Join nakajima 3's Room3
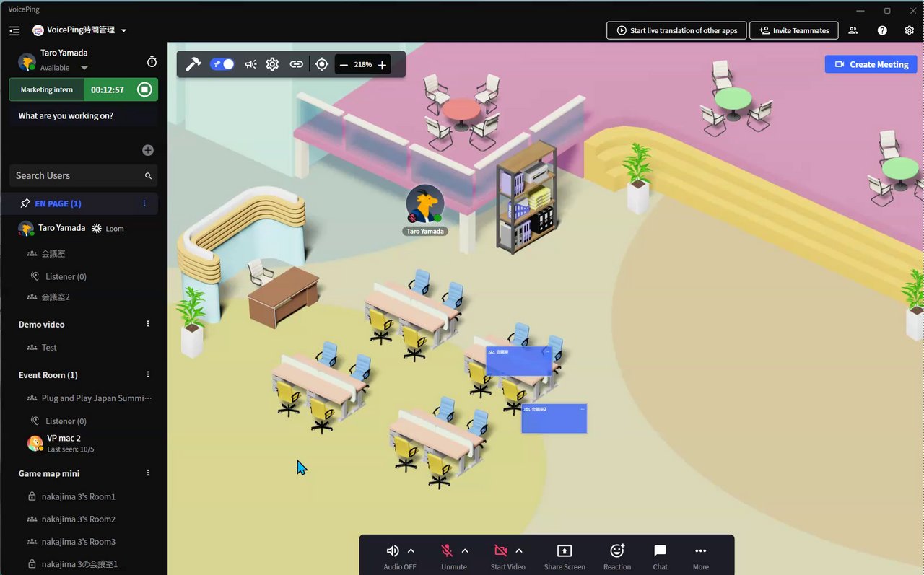This screenshot has height=575, width=924. (x=79, y=541)
